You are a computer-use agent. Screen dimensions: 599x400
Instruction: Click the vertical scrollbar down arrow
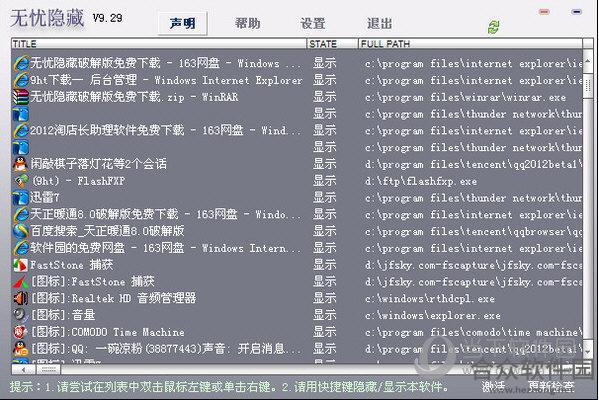588,351
